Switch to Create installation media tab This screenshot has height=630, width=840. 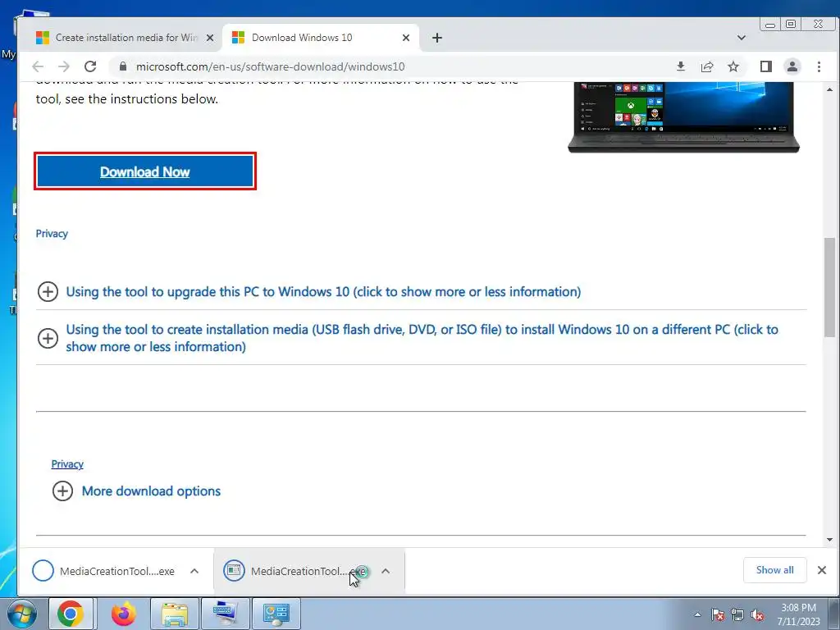click(x=125, y=38)
